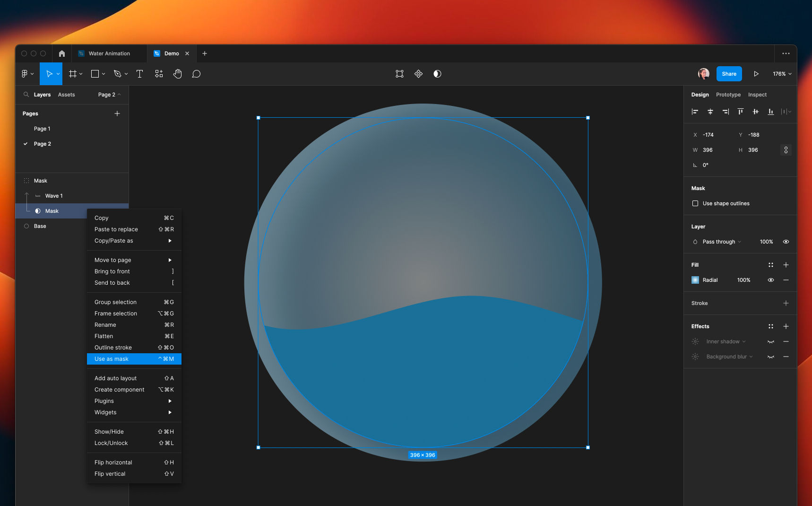Go to the Home screen icon
This screenshot has width=812, height=506.
pyautogui.click(x=62, y=53)
